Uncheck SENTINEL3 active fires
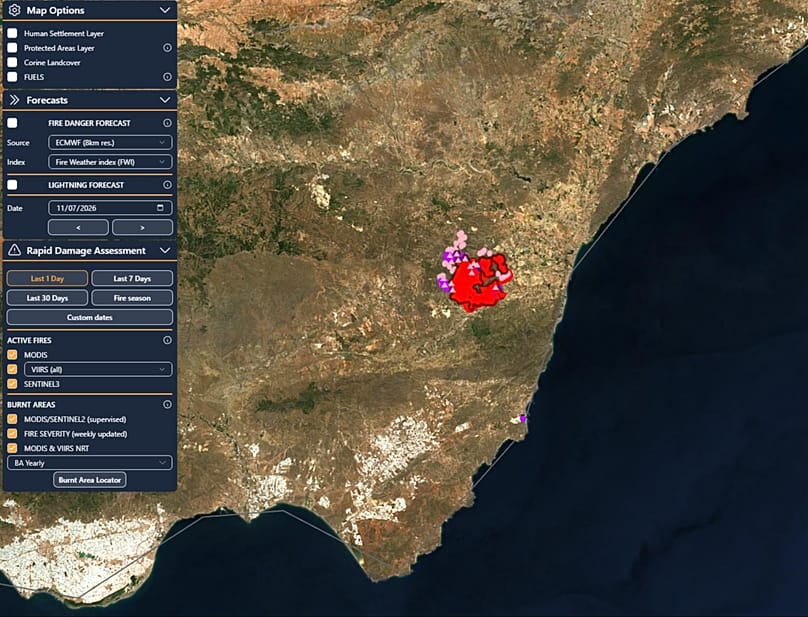The height and width of the screenshot is (617, 808). coord(12,384)
